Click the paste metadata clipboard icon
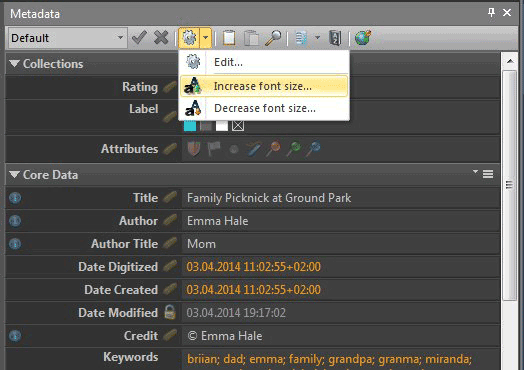The image size is (524, 370). tap(251, 38)
